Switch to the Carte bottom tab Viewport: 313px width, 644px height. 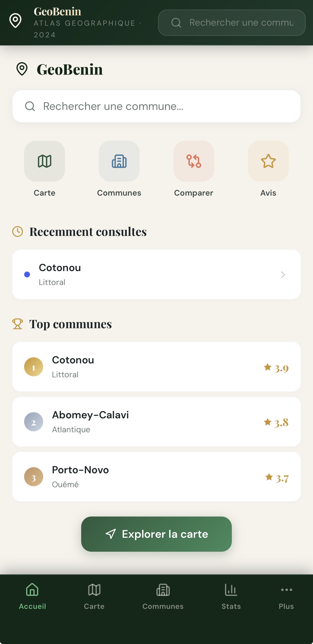coord(94,596)
